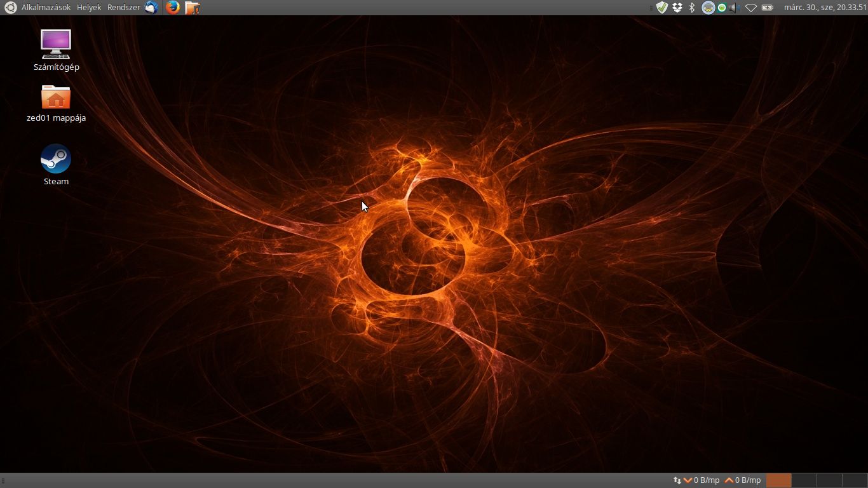This screenshot has height=488, width=868.
Task: Open the Wi-Fi network indicator
Action: click(x=751, y=8)
